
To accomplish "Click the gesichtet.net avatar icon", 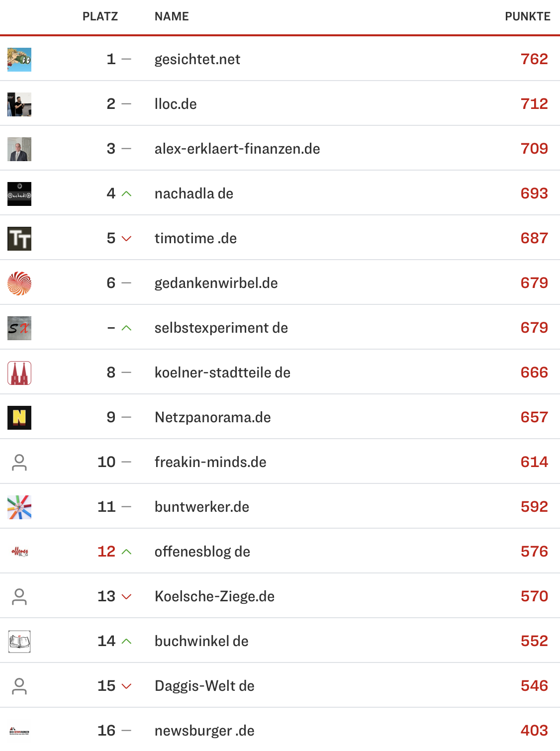I will tap(19, 60).
